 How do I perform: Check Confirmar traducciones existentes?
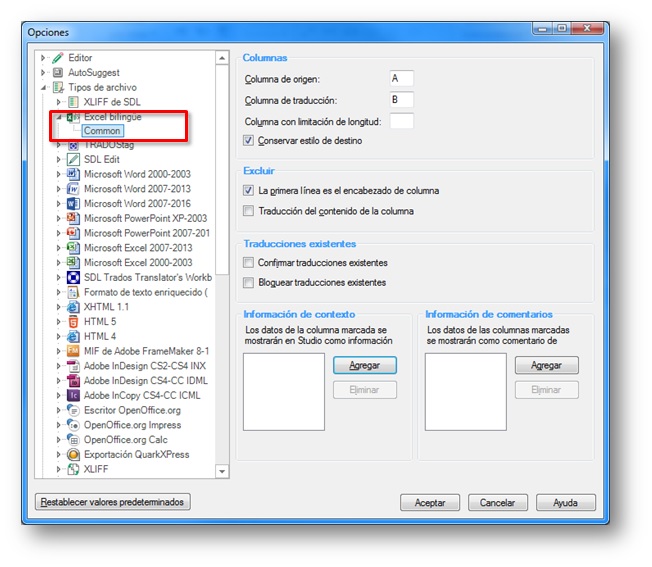click(248, 262)
